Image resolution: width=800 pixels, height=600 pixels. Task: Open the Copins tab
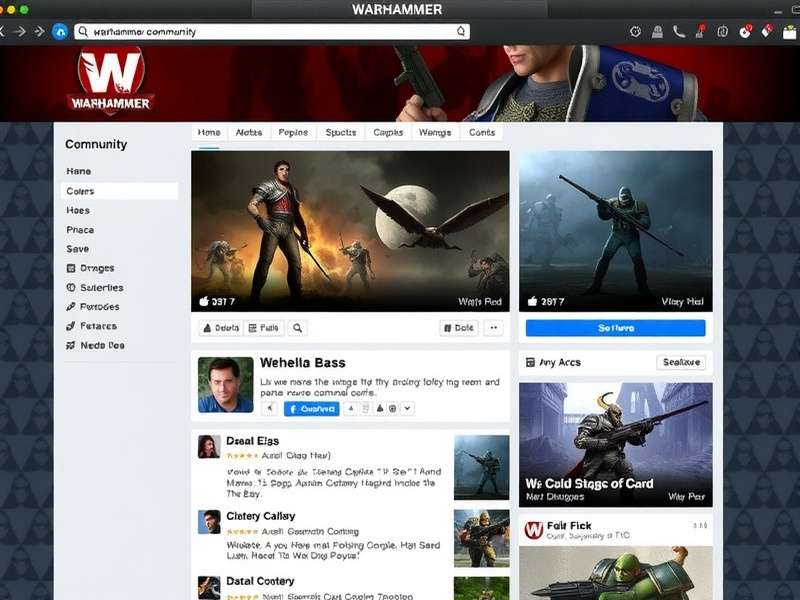click(x=388, y=133)
